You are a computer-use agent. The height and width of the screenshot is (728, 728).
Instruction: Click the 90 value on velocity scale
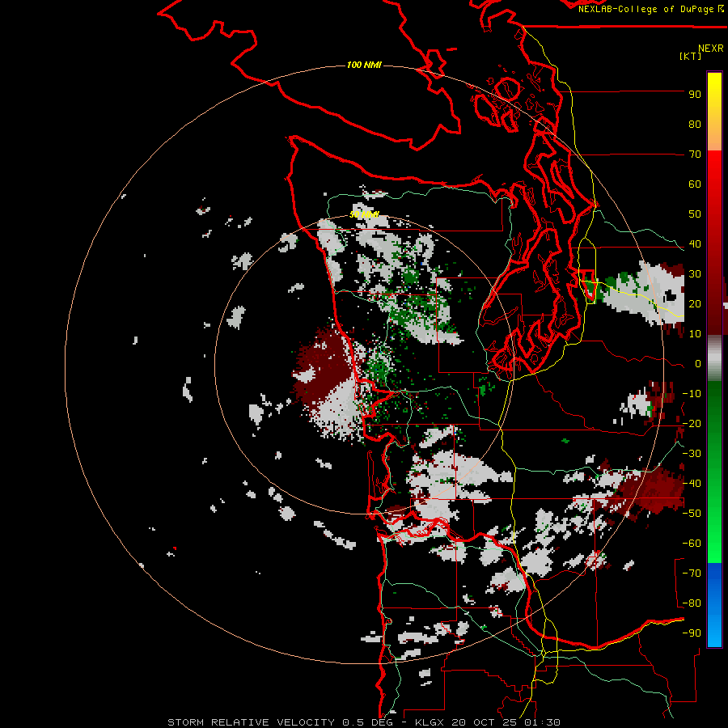pos(695,95)
